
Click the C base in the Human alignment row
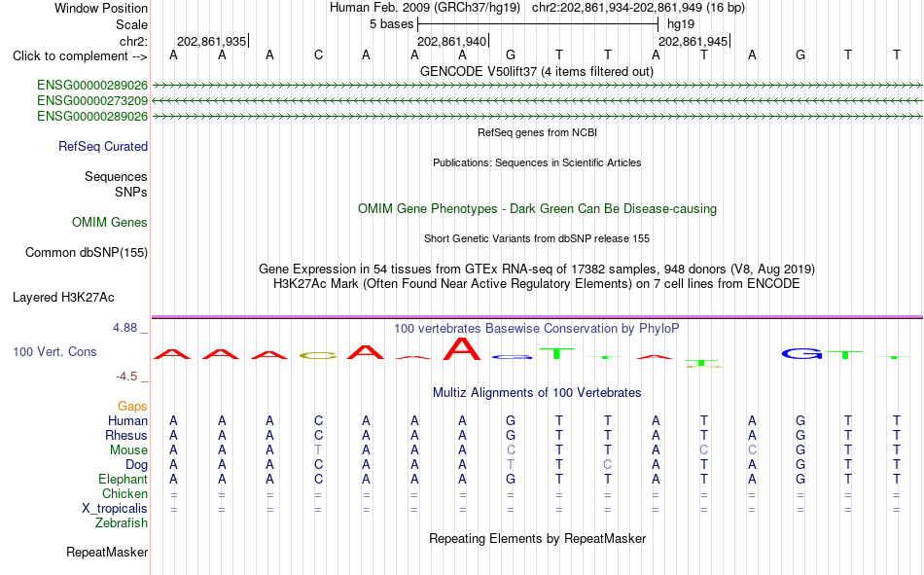[318, 420]
